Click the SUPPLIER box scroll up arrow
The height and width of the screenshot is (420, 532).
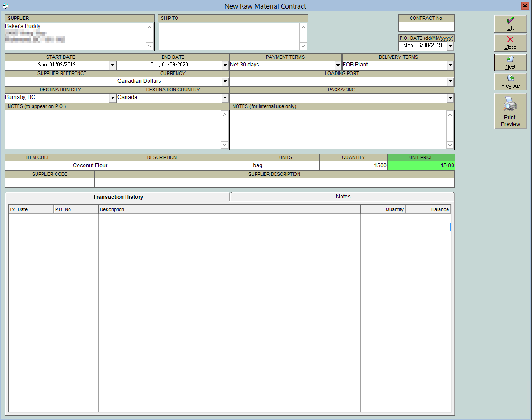[149, 27]
